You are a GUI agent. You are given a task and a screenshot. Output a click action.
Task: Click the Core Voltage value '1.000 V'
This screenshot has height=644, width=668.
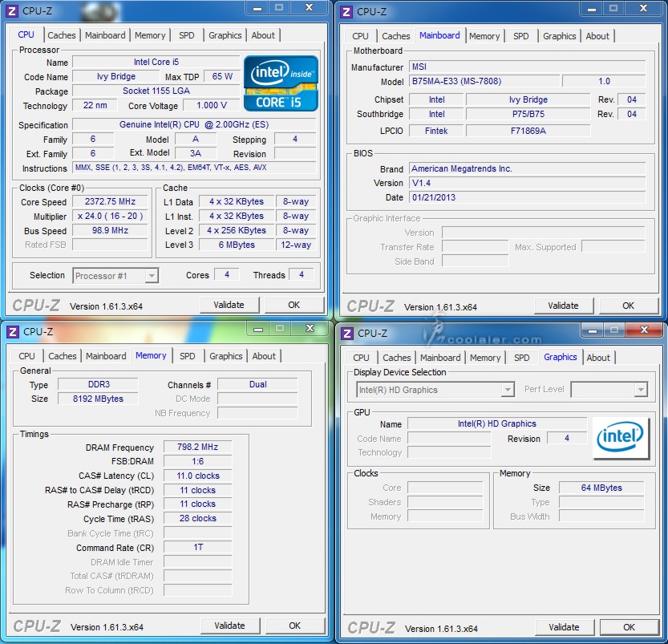coord(212,105)
